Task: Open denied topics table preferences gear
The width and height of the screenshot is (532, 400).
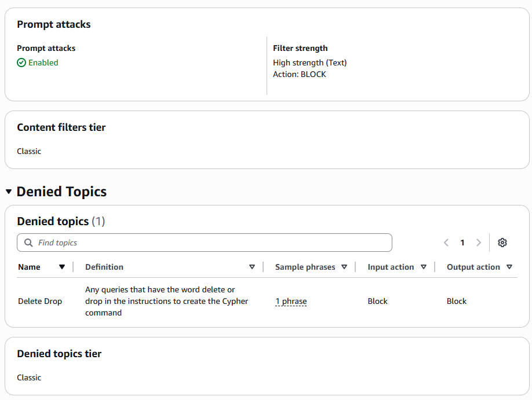Action: 502,243
